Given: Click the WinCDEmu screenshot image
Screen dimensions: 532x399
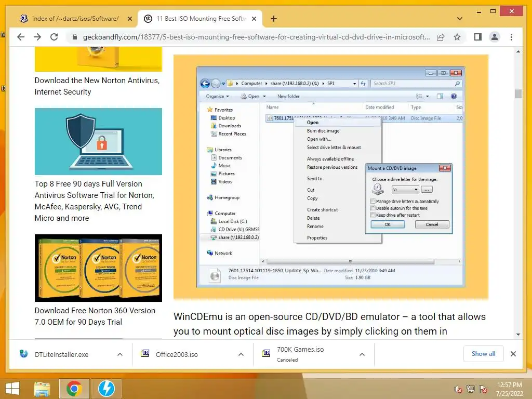Looking at the screenshot, I should pos(331,177).
